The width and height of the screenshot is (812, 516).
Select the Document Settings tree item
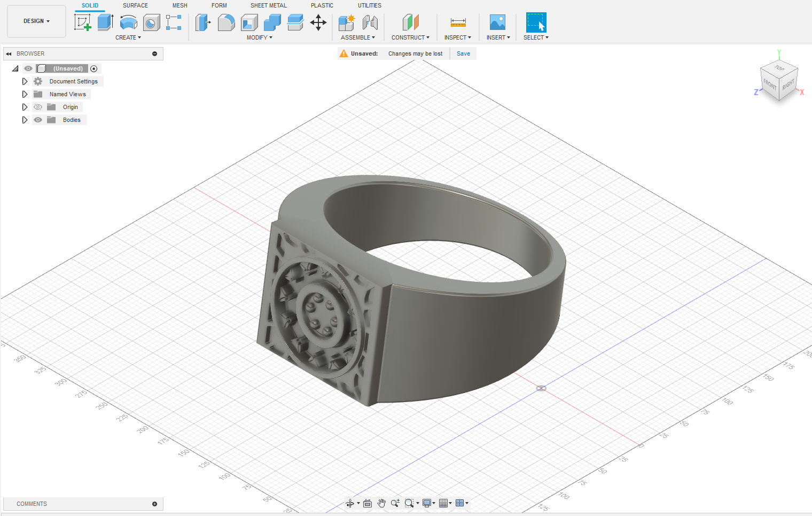click(x=73, y=81)
